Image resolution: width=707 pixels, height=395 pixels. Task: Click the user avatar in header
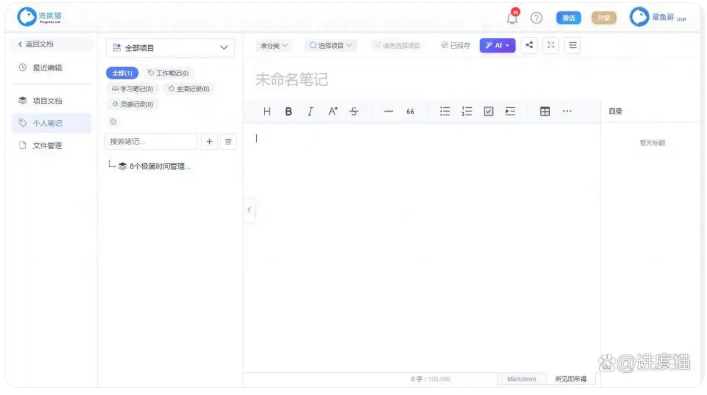639,17
